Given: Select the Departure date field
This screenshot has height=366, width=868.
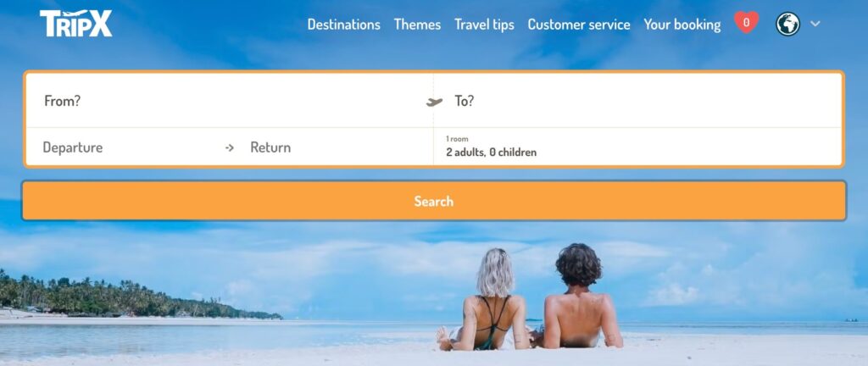Looking at the screenshot, I should [x=125, y=147].
